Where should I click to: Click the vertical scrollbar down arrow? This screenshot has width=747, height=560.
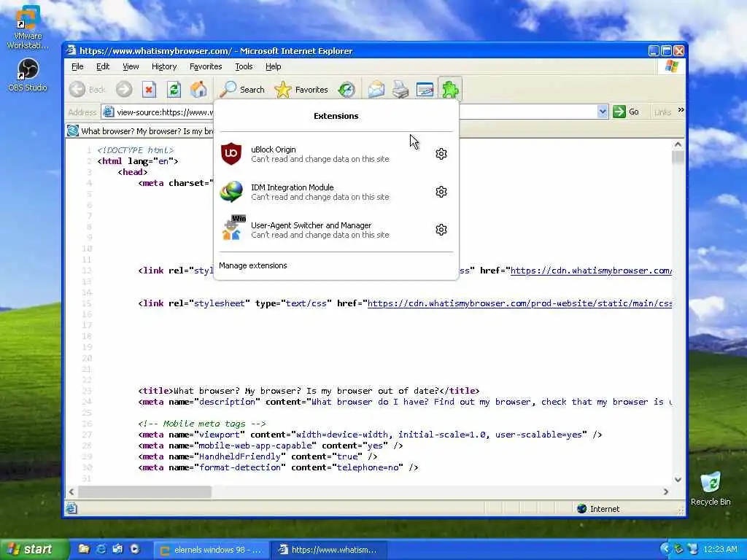coord(678,480)
